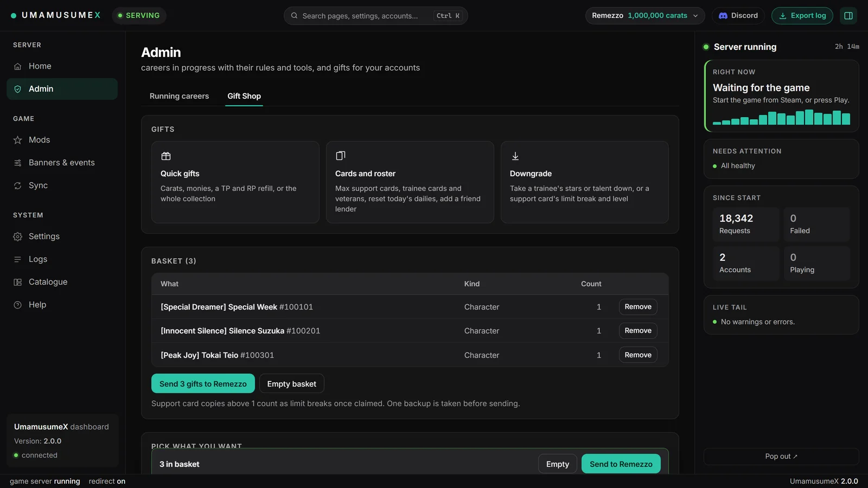Image resolution: width=868 pixels, height=488 pixels.
Task: Click the request activity bar chart
Action: 781,117
